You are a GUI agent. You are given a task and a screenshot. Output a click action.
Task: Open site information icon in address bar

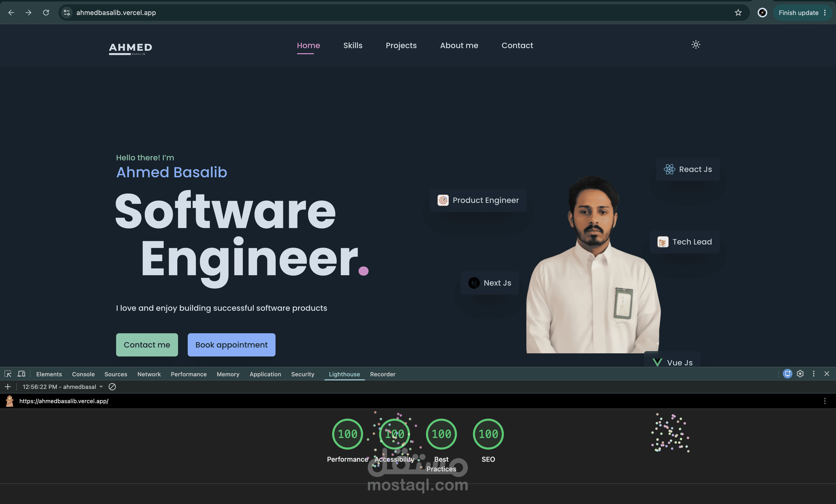click(67, 13)
